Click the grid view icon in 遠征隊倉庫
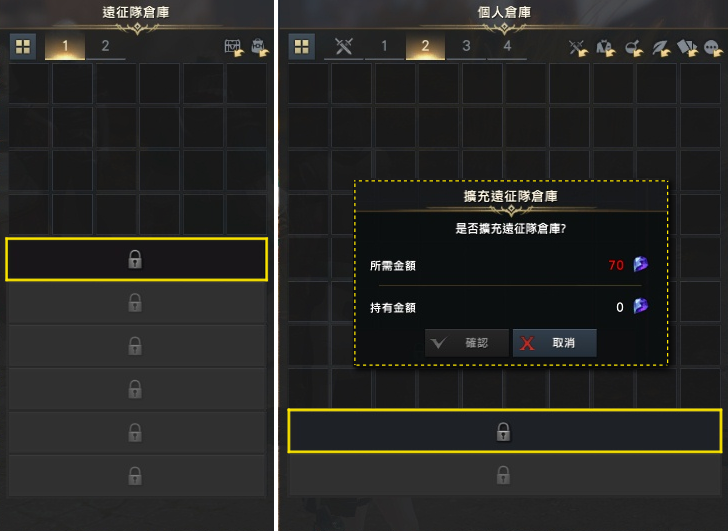The image size is (728, 531). pyautogui.click(x=23, y=46)
